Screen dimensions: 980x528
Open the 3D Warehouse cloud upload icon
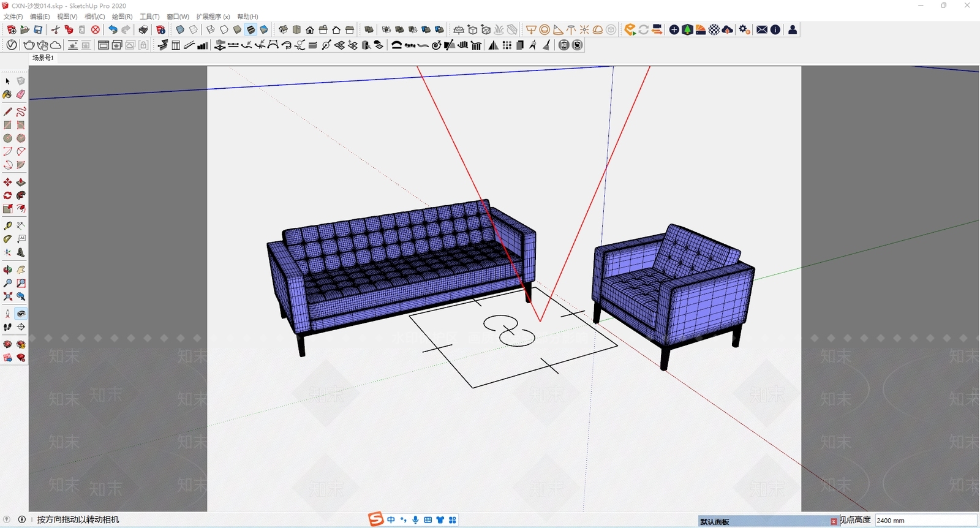[x=728, y=29]
